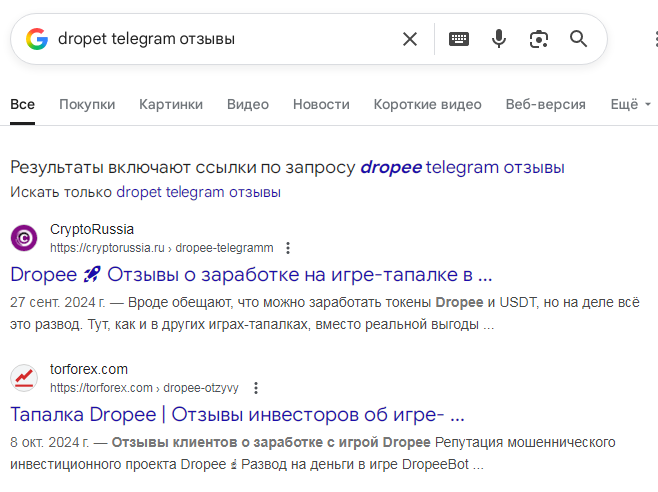This screenshot has width=658, height=492.
Task: Start voice search with microphone icon
Action: (x=499, y=39)
